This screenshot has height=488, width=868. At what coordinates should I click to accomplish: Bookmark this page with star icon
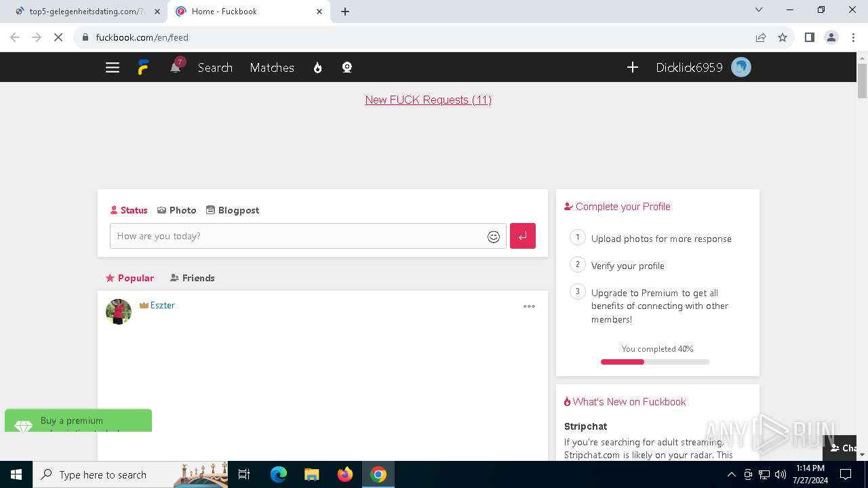[783, 37]
